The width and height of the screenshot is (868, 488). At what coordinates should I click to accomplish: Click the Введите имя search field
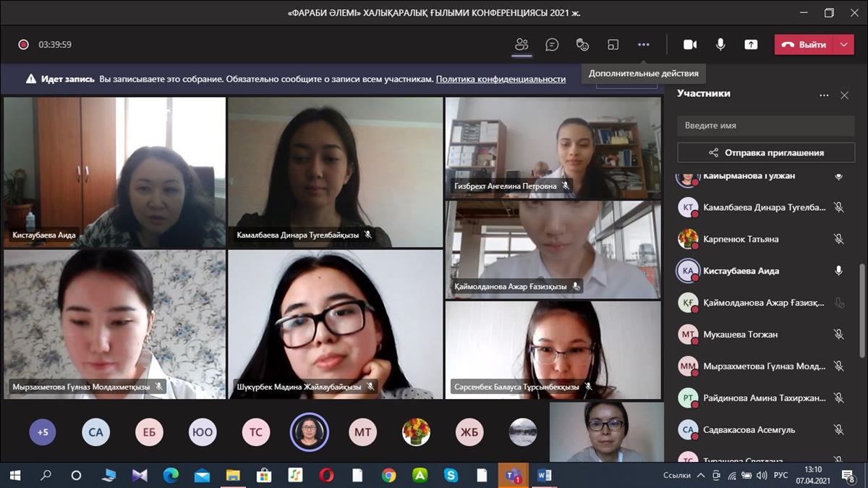pos(765,125)
